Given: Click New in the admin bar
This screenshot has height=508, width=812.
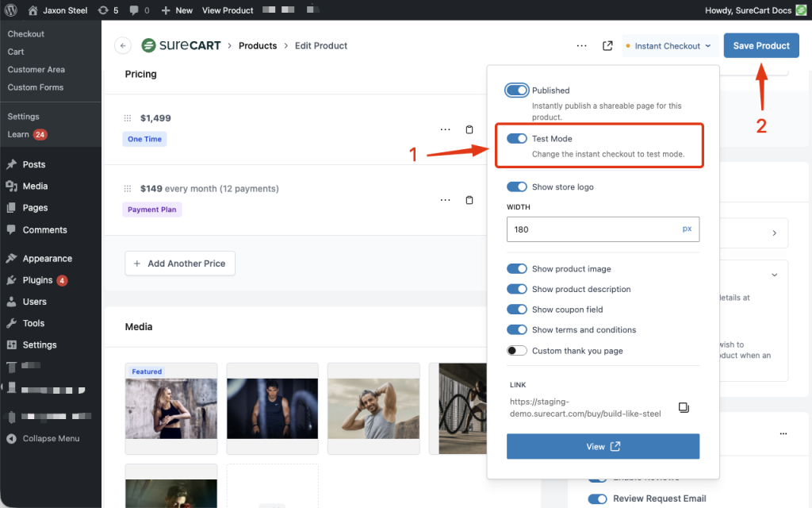Looking at the screenshot, I should [x=177, y=10].
